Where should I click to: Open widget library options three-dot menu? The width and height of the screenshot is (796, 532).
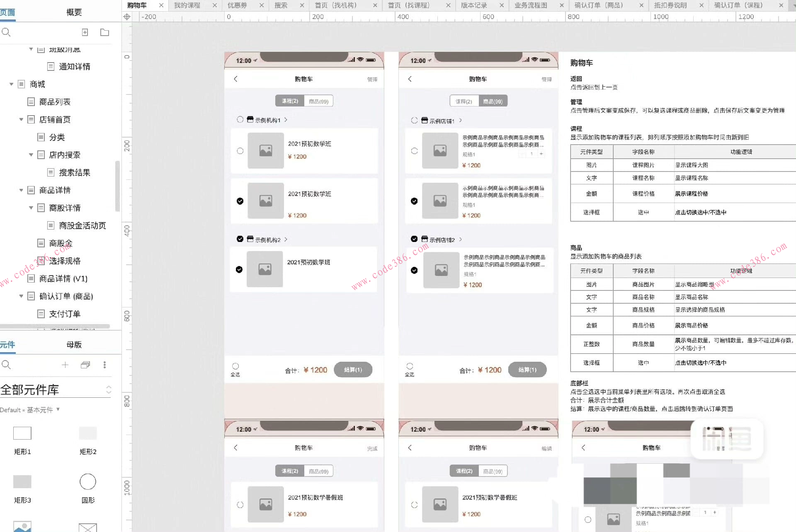click(x=104, y=365)
